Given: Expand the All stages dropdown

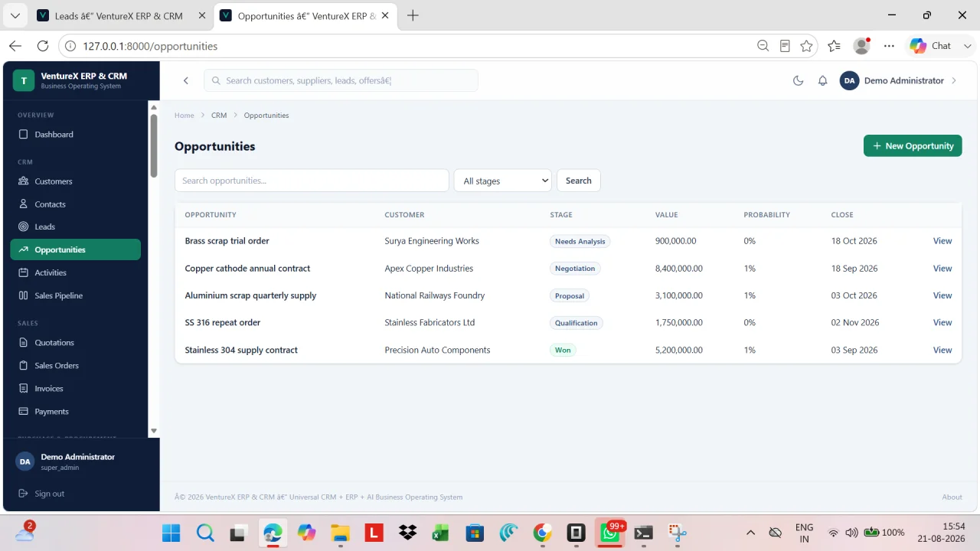Looking at the screenshot, I should pos(503,181).
